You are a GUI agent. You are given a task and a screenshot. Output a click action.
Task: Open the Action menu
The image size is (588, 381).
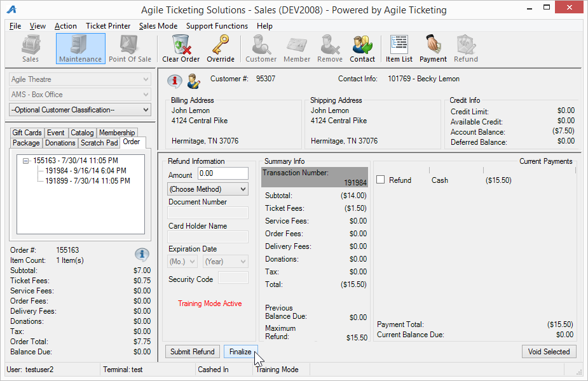coord(65,26)
